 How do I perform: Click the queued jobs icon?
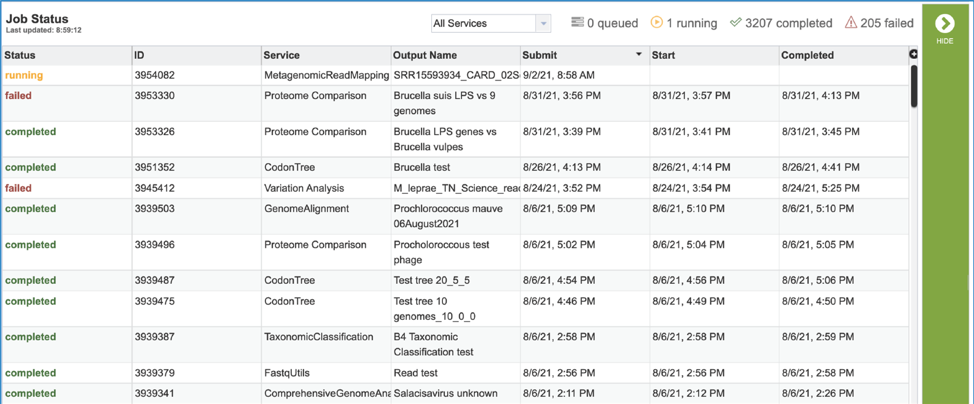coord(578,23)
